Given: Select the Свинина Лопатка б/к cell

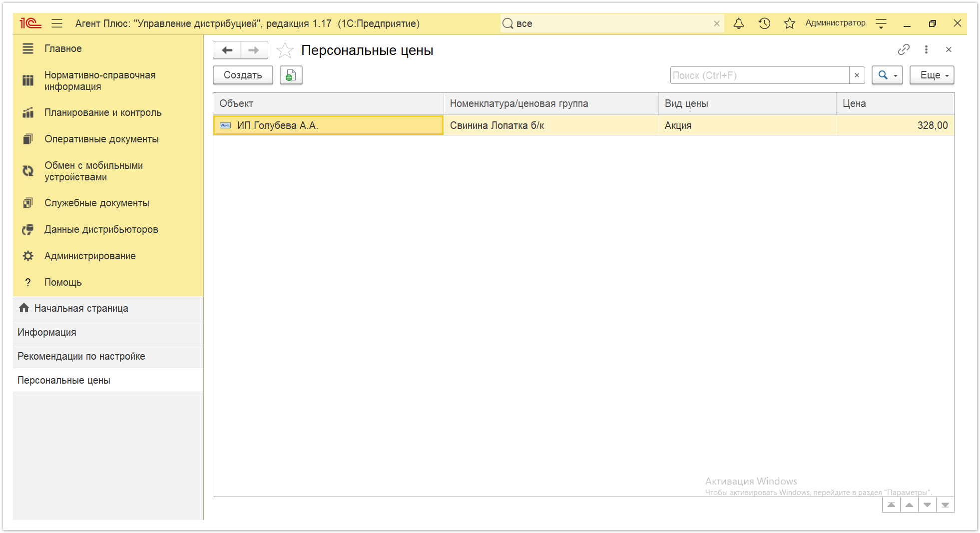Looking at the screenshot, I should click(551, 125).
